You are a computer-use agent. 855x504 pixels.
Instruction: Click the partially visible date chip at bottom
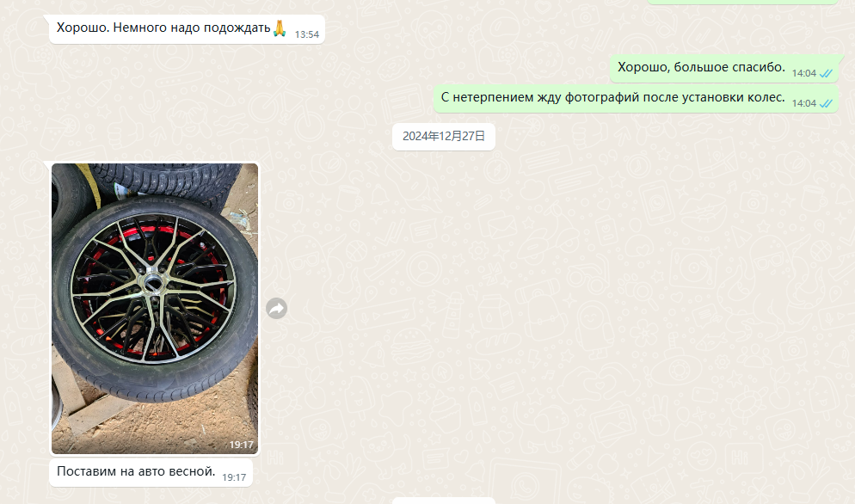443,501
